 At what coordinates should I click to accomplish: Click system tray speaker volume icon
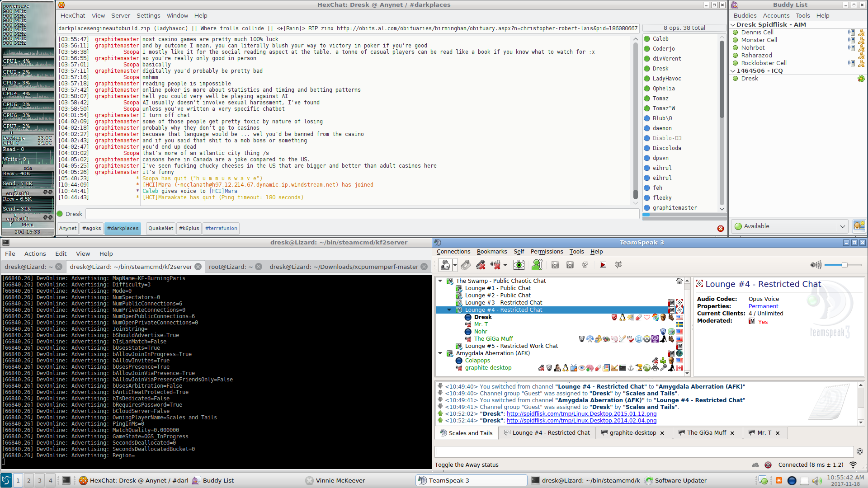816,480
